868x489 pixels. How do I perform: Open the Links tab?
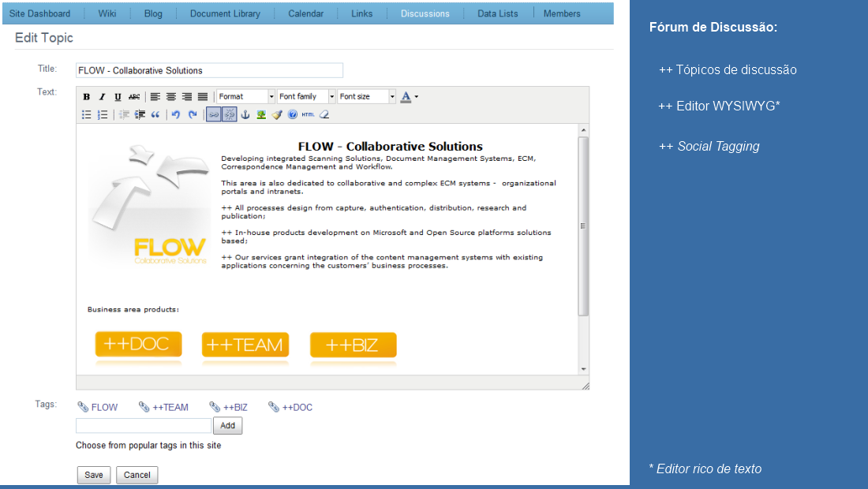click(362, 13)
